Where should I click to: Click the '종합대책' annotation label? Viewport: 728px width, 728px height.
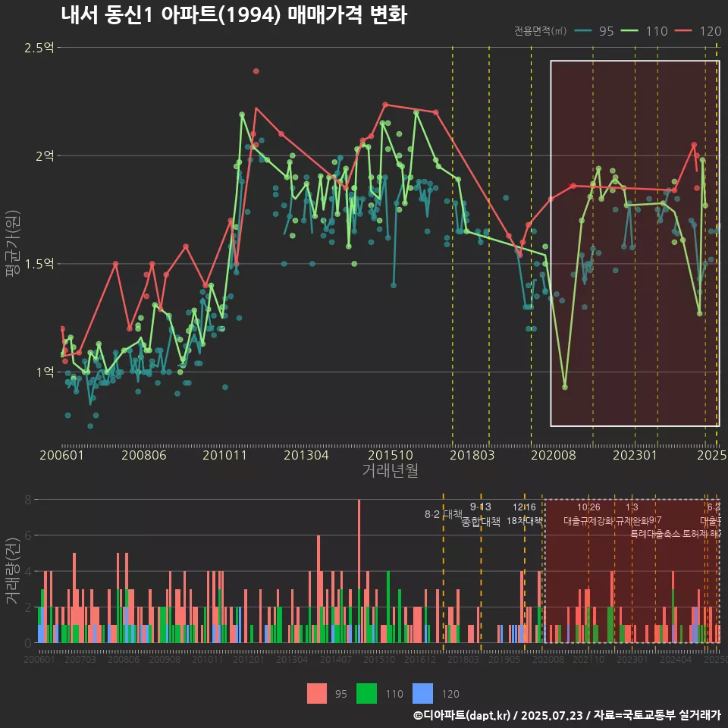[481, 522]
